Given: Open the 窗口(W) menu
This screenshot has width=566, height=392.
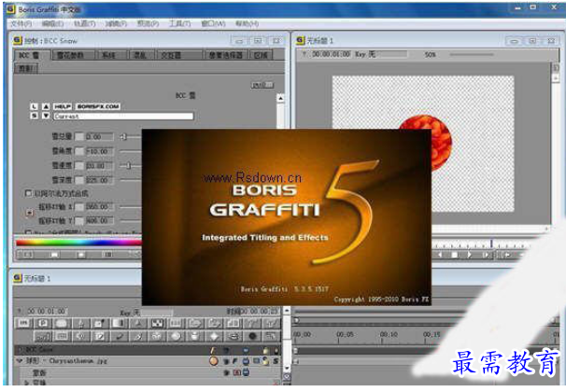Looking at the screenshot, I should tap(213, 24).
